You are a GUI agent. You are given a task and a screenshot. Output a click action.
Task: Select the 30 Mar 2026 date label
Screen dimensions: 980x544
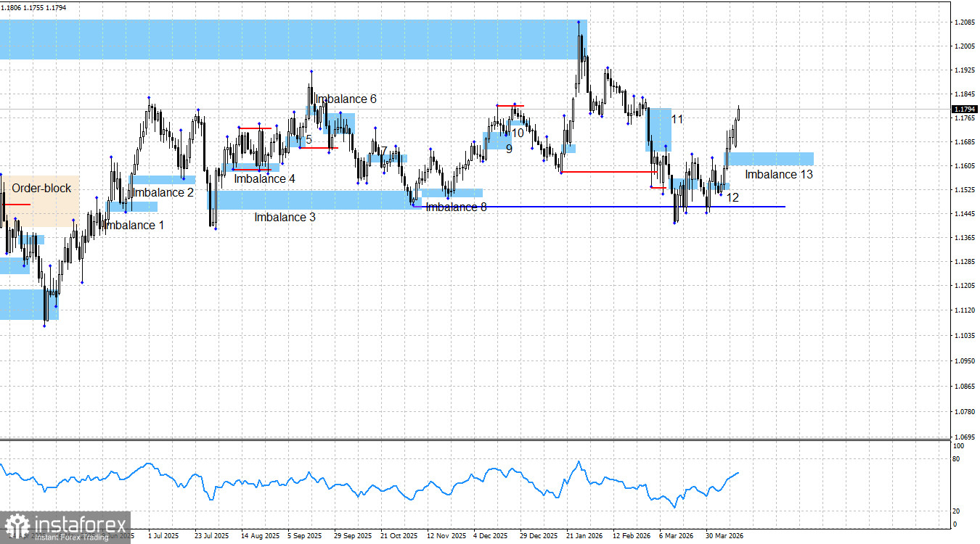[x=726, y=535]
